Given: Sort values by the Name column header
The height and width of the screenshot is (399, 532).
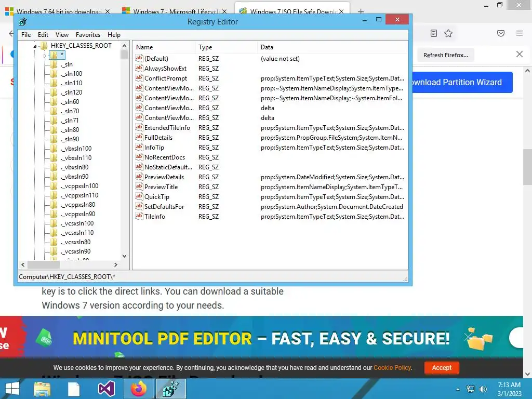Looking at the screenshot, I should point(164,47).
